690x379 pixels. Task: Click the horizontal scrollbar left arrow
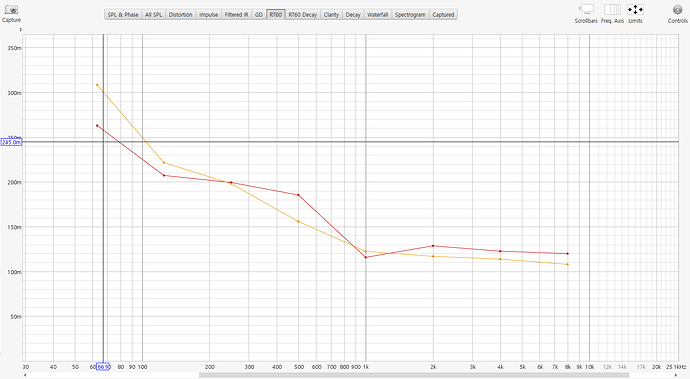click(25, 375)
